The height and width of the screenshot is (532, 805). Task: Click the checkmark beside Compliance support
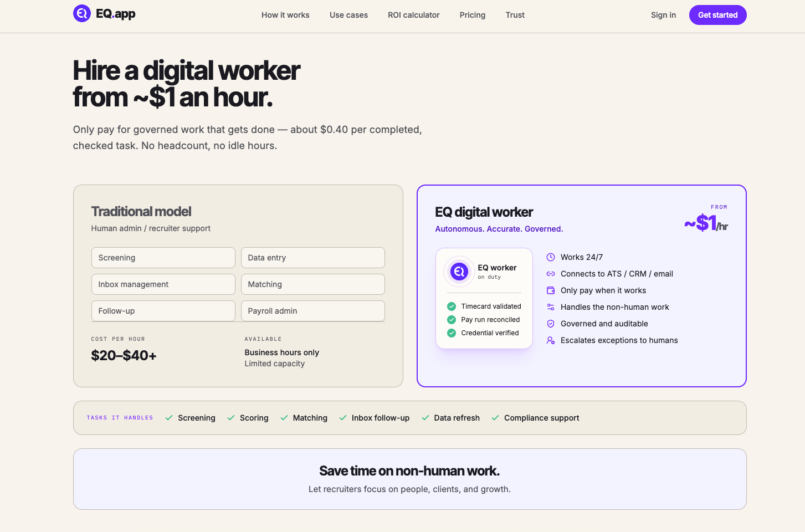pos(495,418)
